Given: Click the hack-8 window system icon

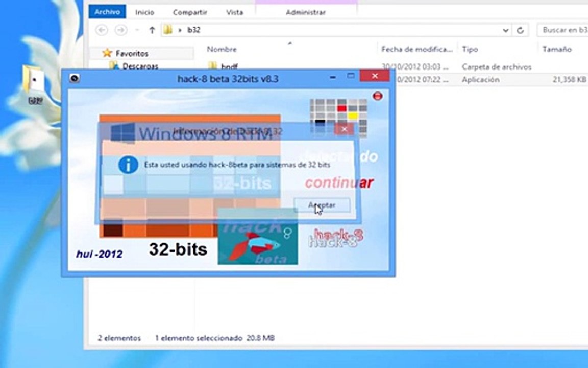Looking at the screenshot, I should (75, 78).
